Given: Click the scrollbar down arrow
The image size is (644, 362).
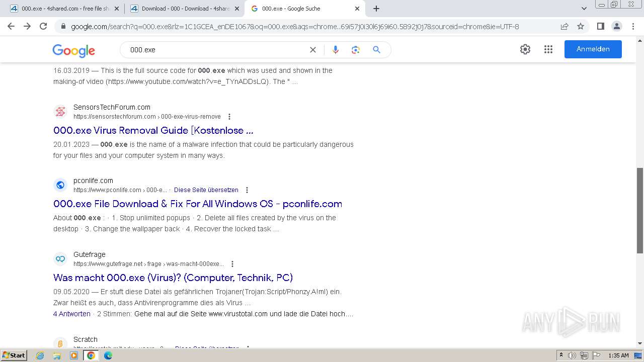Looking at the screenshot, I should [x=640, y=343].
